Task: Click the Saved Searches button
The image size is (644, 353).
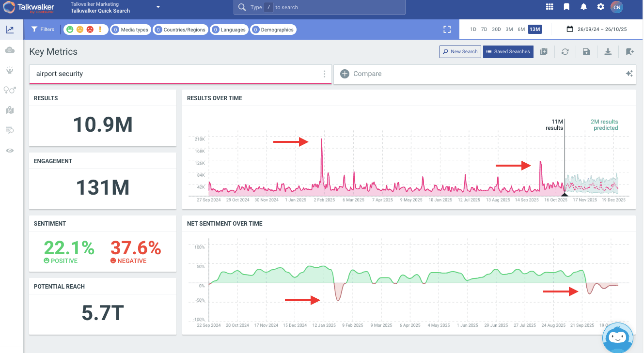Action: pos(508,52)
